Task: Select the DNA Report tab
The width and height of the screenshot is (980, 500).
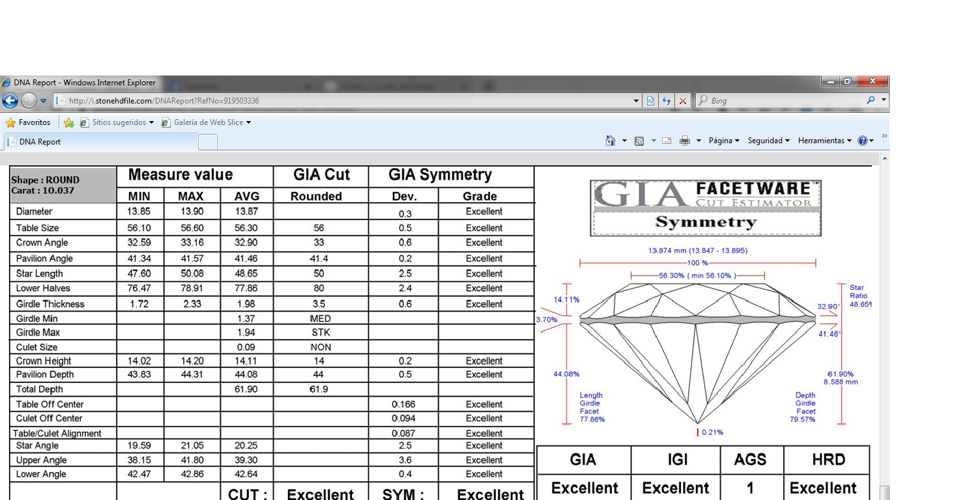Action: [101, 141]
